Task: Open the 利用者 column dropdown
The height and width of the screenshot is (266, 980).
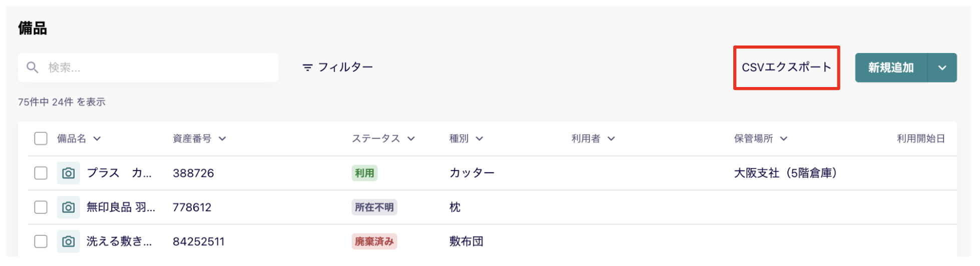Action: [x=611, y=139]
